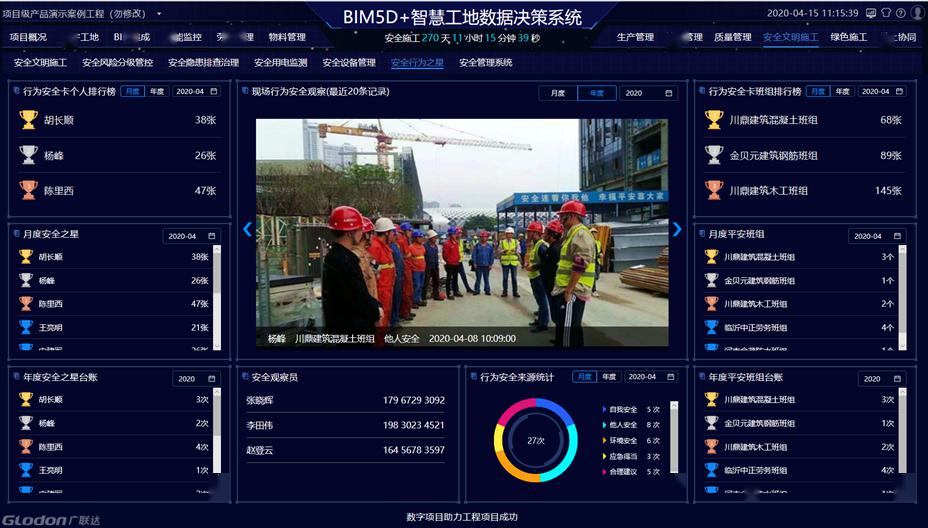Screen dimensions: 928x528
Task: Click silver trophy beside 金贝元建筑钢筋班组 in 行为安全卡班组排行榜
Action: coord(714,155)
